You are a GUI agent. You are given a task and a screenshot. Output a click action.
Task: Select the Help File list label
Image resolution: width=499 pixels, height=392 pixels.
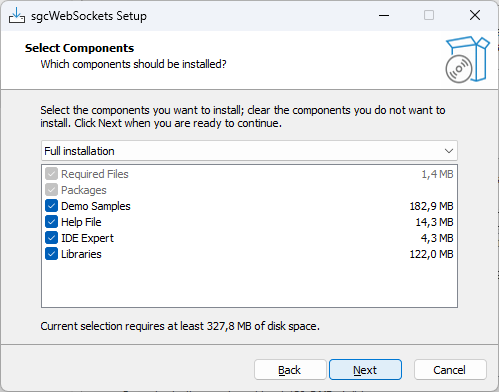click(81, 222)
